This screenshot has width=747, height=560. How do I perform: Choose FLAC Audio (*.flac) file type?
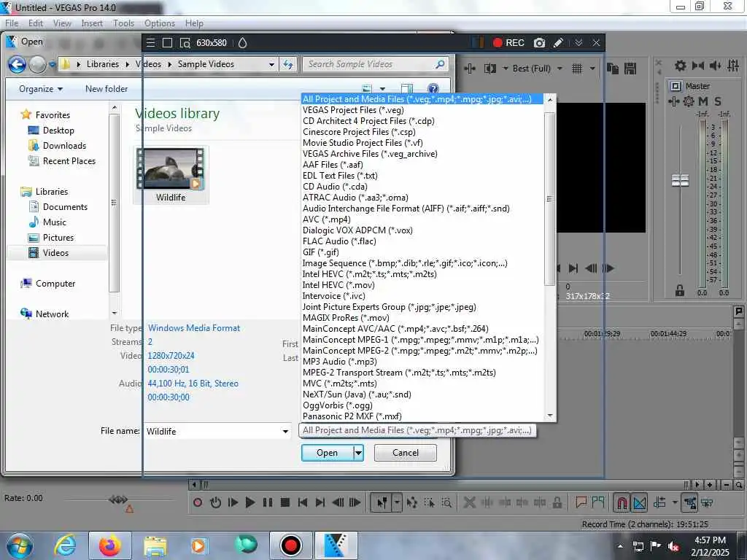point(339,241)
